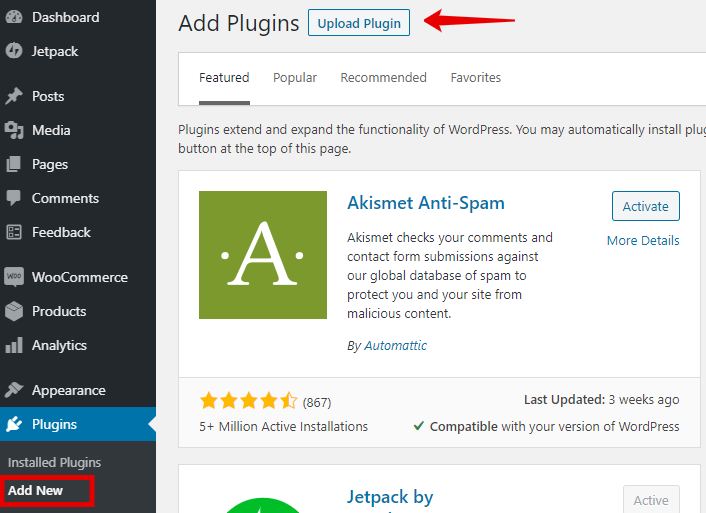Open Comments in the admin menu

(x=65, y=199)
